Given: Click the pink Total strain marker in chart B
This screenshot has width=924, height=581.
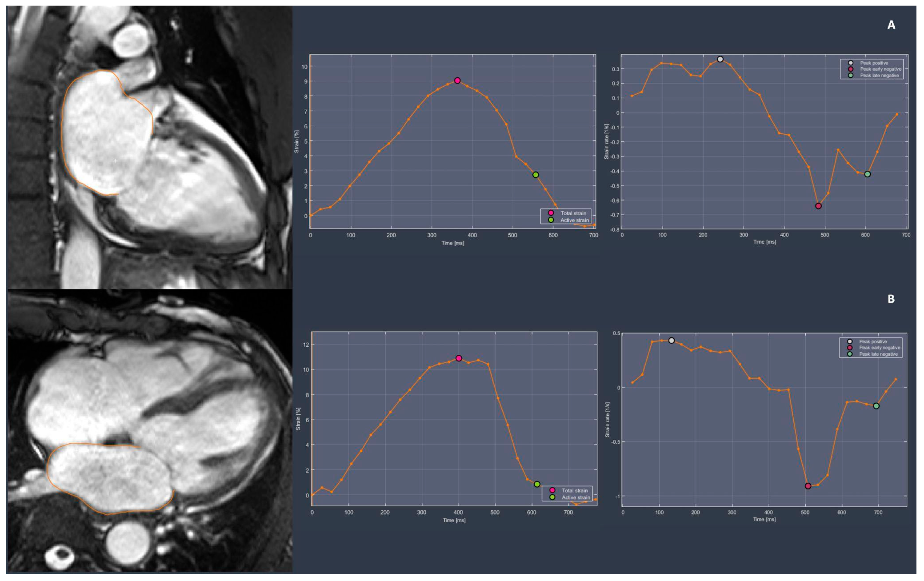Looking at the screenshot, I should (459, 358).
